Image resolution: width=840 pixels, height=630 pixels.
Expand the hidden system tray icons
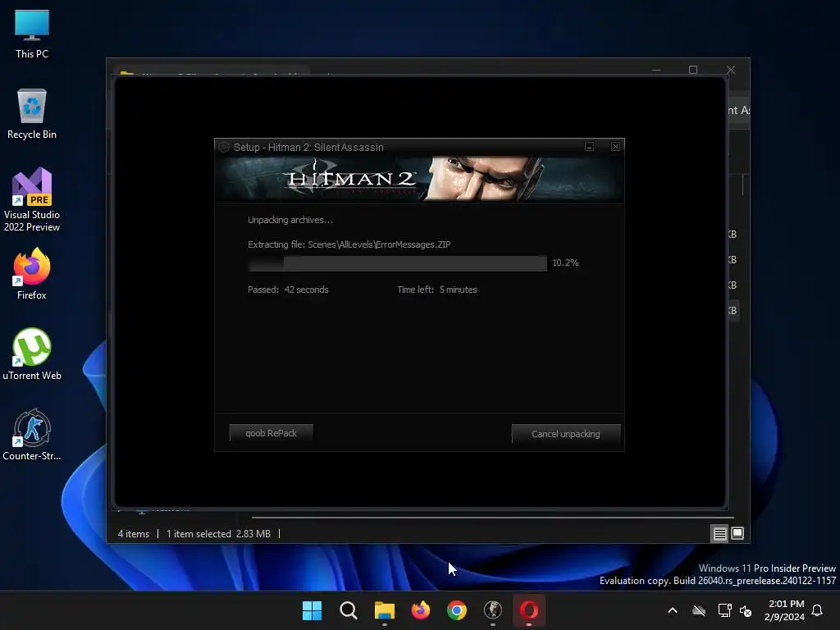[673, 610]
